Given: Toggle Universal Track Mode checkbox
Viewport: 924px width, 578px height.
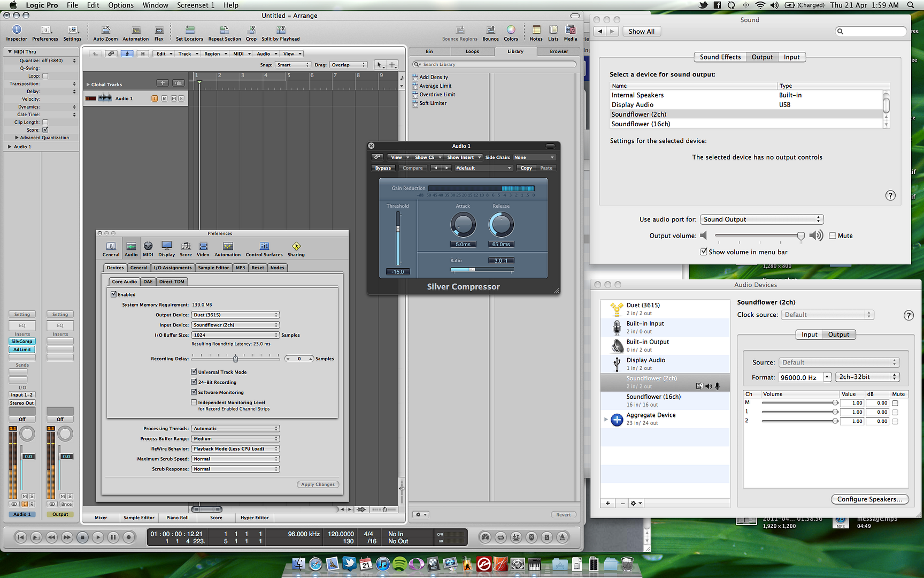Looking at the screenshot, I should [194, 372].
